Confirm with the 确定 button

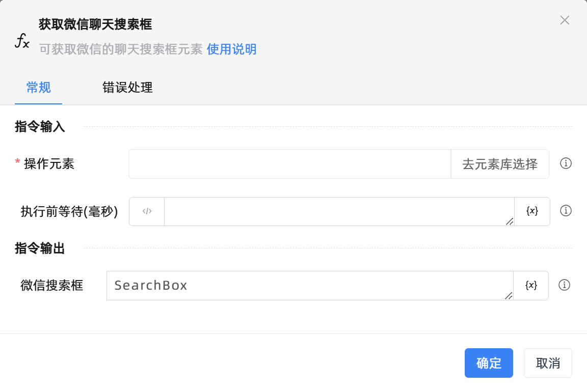tap(489, 363)
